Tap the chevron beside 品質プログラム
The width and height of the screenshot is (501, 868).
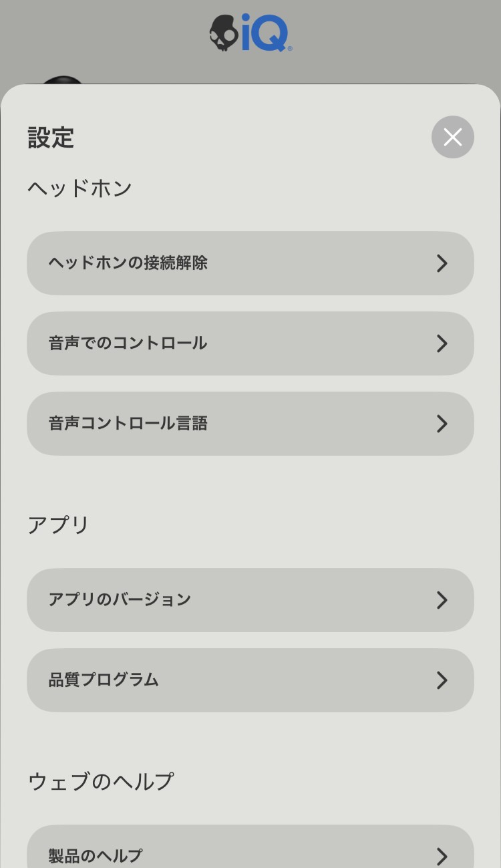[442, 680]
